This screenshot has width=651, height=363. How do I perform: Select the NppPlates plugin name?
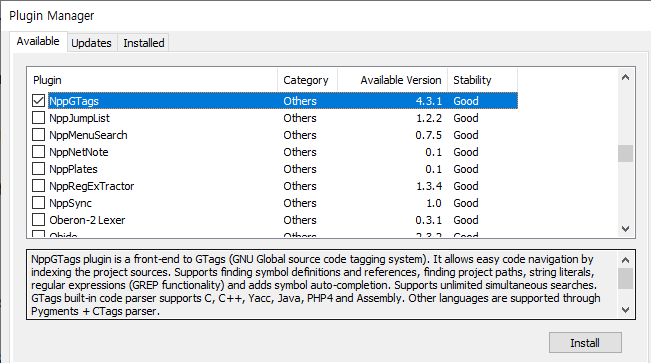click(73, 169)
